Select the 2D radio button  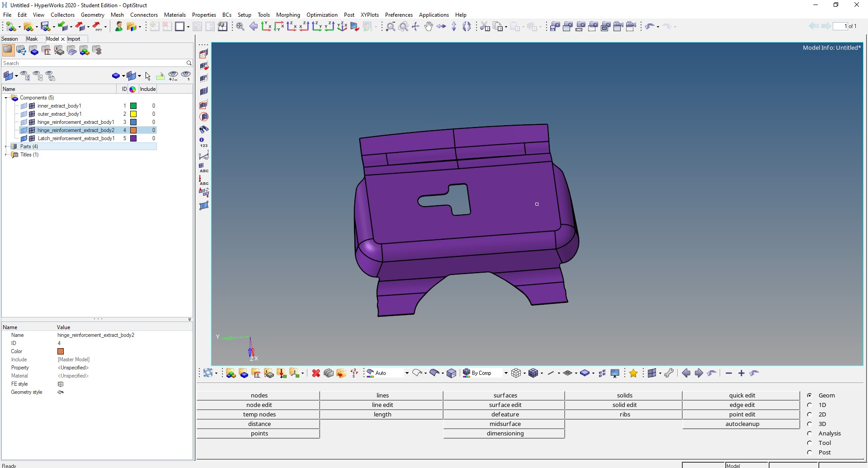pos(810,414)
